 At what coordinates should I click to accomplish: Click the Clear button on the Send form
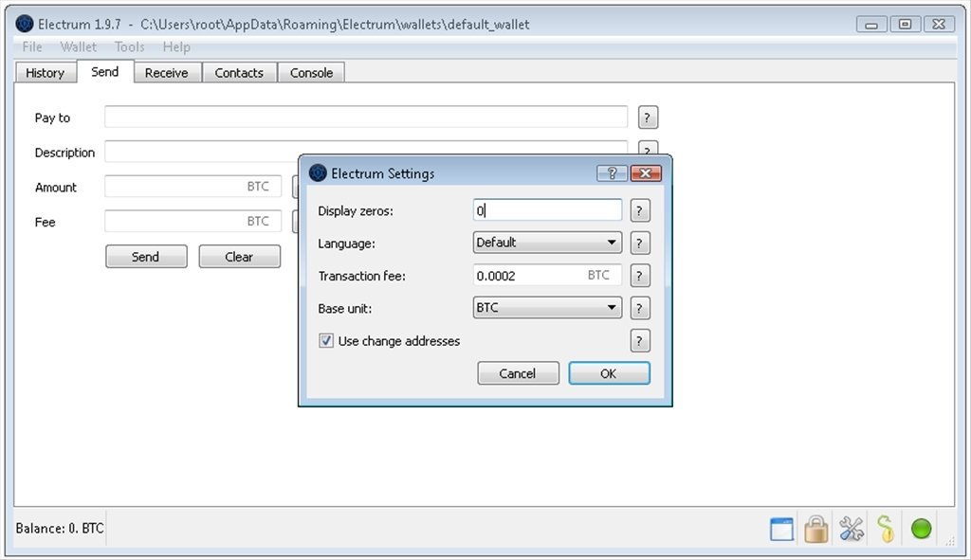tap(240, 257)
